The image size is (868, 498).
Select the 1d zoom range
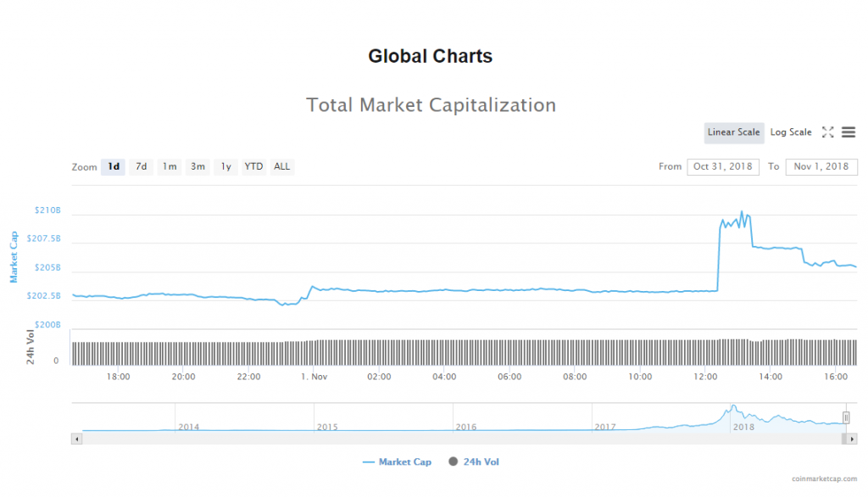coord(113,167)
